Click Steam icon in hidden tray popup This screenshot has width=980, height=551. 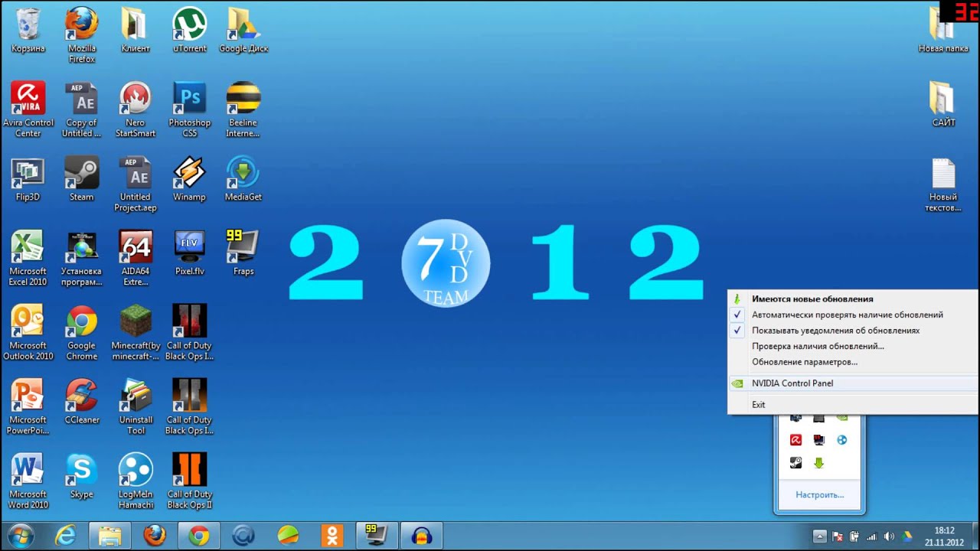point(796,463)
